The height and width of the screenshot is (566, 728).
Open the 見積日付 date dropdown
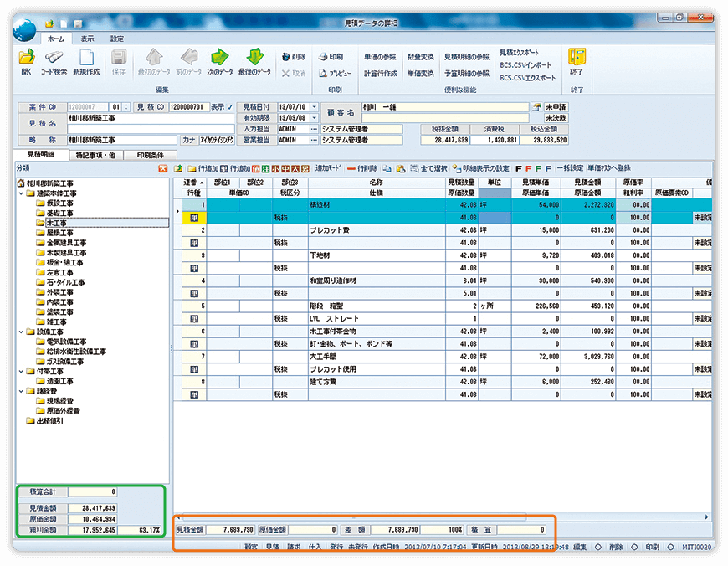tap(315, 107)
